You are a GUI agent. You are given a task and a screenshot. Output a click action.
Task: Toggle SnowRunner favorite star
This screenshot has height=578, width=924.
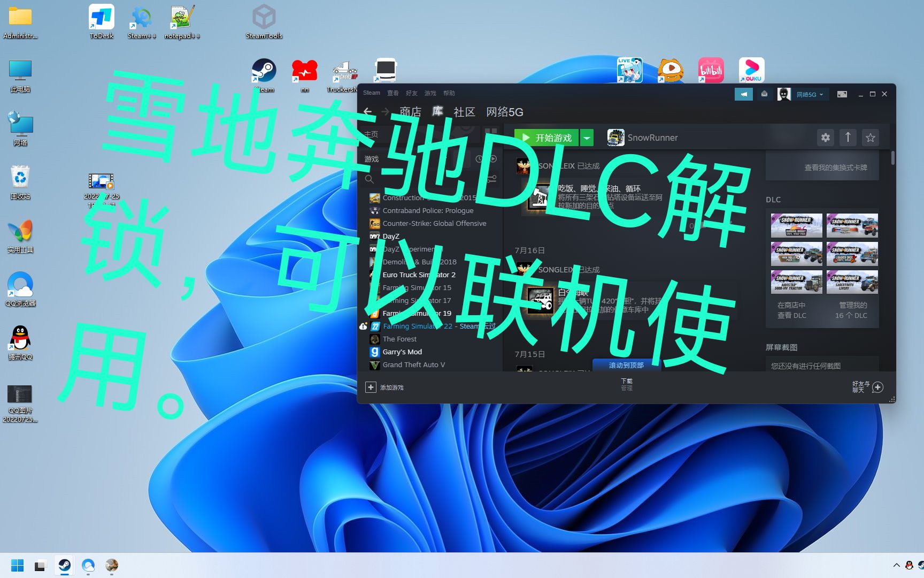871,138
